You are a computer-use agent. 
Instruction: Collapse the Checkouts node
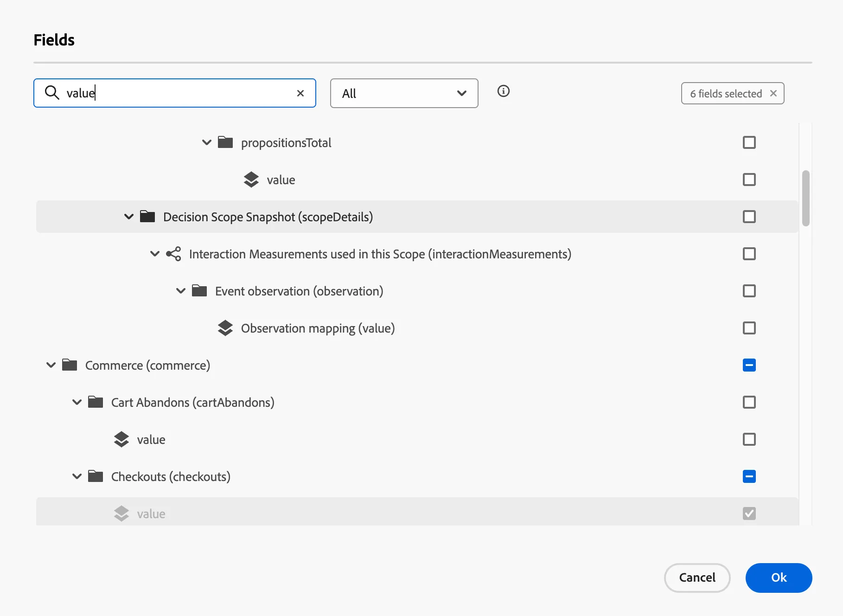click(77, 476)
